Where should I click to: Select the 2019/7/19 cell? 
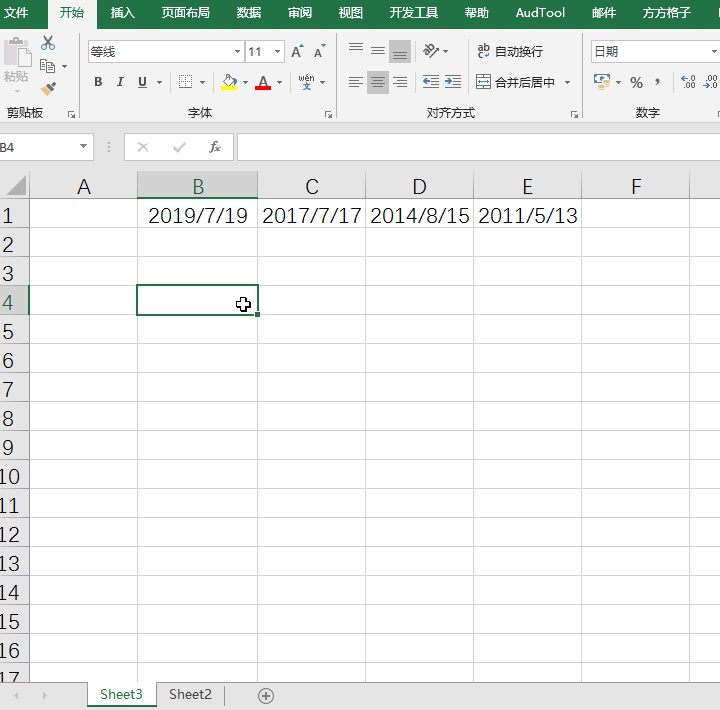tap(197, 215)
